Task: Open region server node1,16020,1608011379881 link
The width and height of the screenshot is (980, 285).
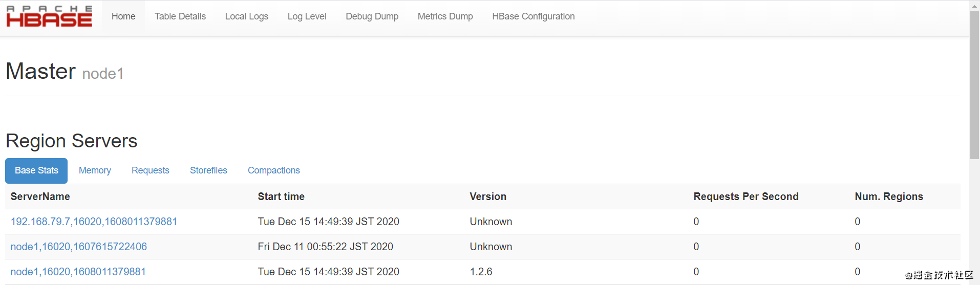Action: tap(78, 272)
